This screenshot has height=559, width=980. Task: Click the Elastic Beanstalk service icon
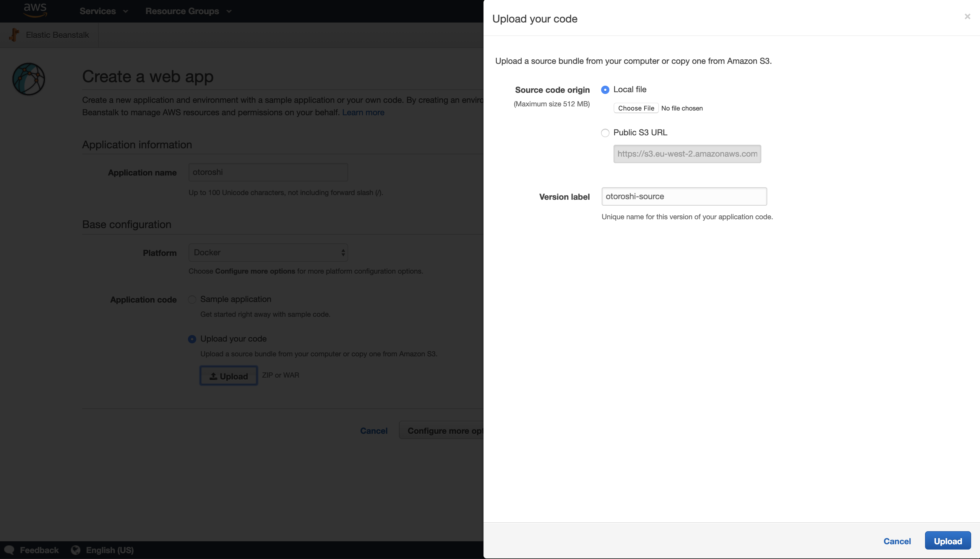point(14,35)
